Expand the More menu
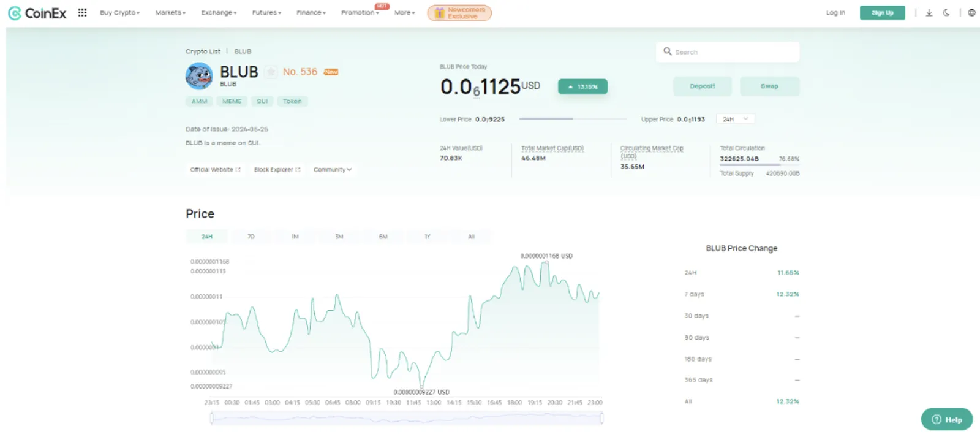 tap(405, 13)
